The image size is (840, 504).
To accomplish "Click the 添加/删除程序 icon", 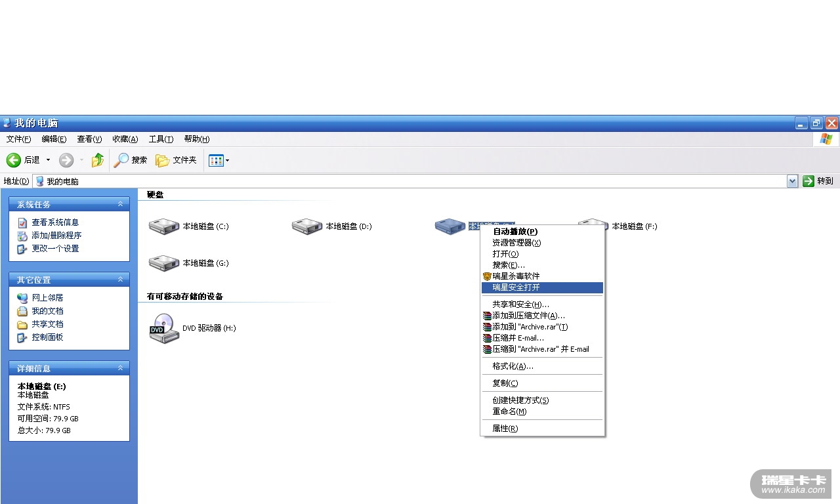I will (22, 236).
